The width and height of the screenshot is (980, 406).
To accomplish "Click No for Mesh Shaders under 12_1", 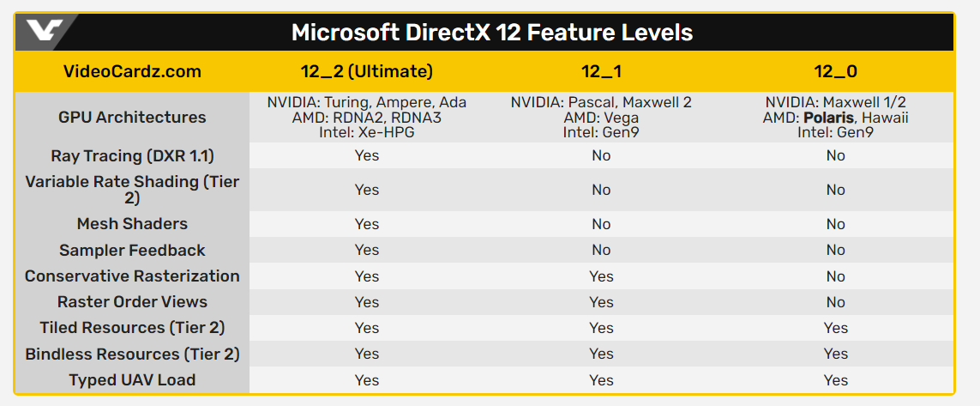I will [x=601, y=224].
